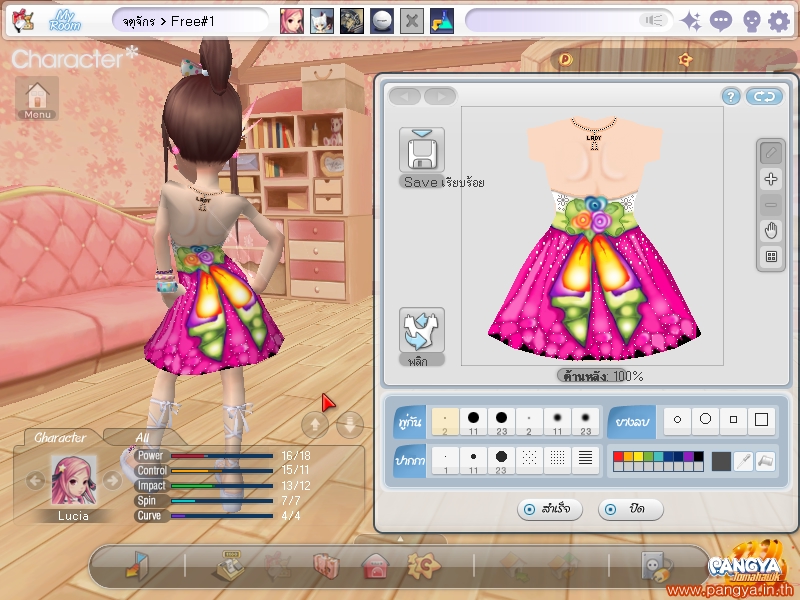Click the Power stat value 16/18
Image resolution: width=800 pixels, height=600 pixels.
(295, 456)
